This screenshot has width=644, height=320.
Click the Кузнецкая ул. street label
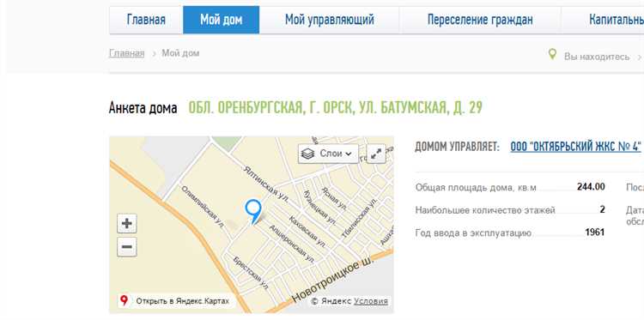[319, 208]
